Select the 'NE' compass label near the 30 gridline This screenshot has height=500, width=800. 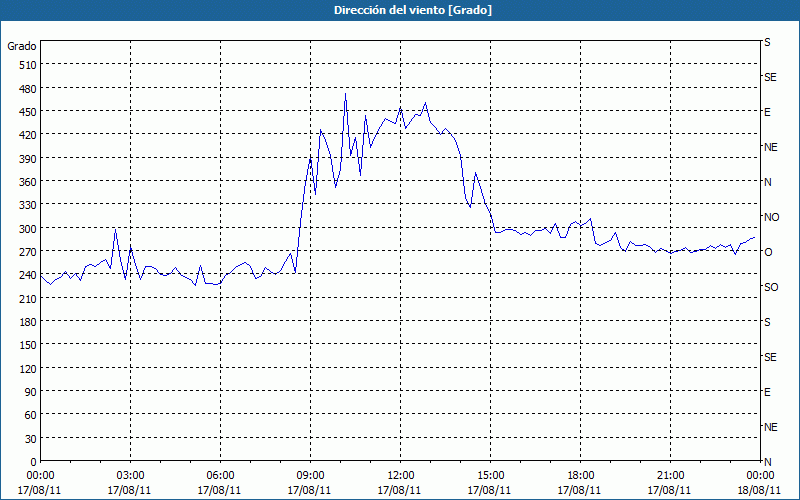pyautogui.click(x=771, y=427)
